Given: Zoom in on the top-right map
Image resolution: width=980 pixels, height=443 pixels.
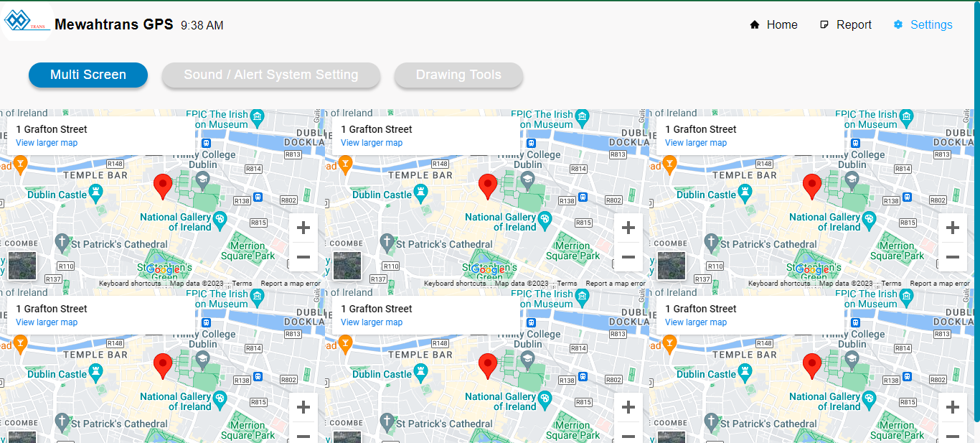Looking at the screenshot, I should [953, 228].
